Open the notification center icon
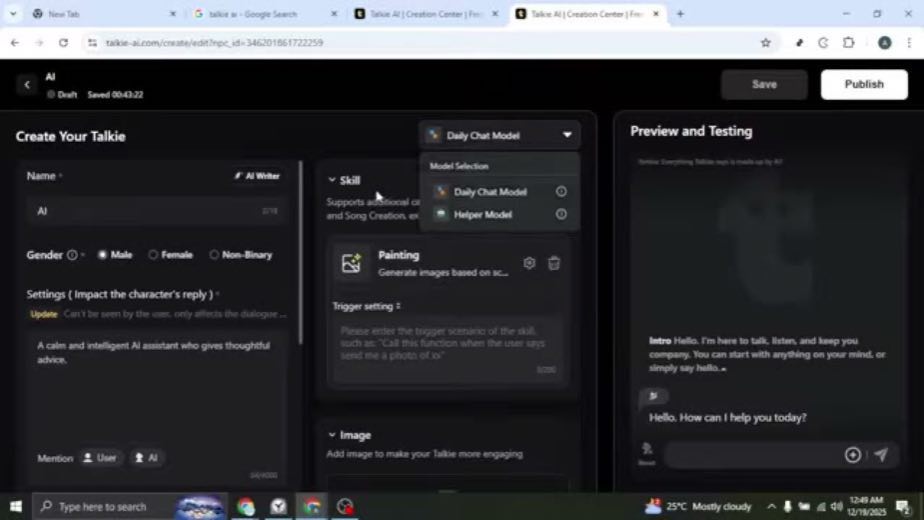 coord(903,506)
